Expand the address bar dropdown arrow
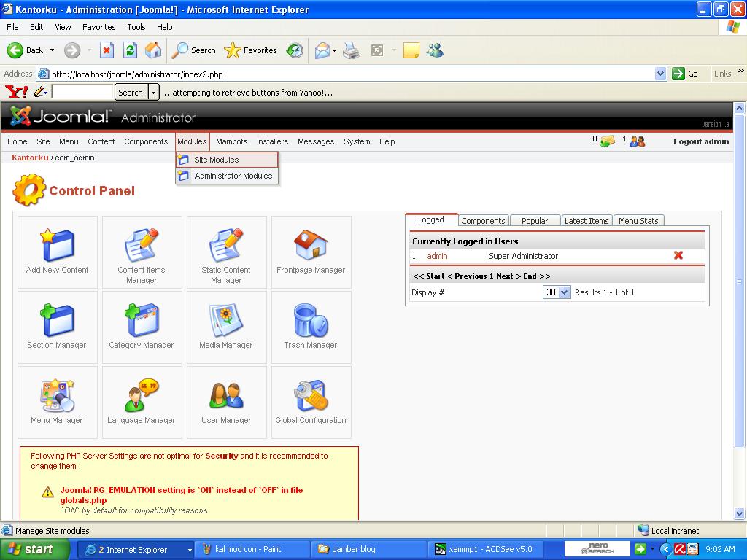The width and height of the screenshot is (747, 560). pos(660,74)
